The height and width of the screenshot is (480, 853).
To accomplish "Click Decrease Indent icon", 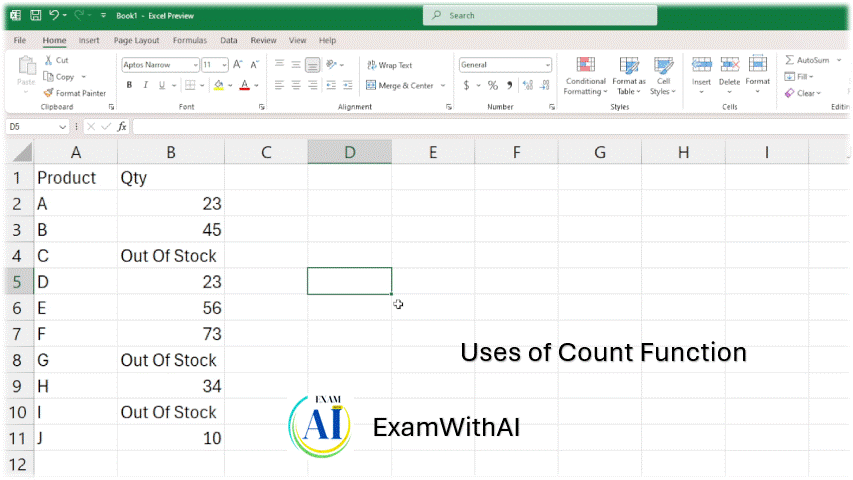I will click(331, 85).
